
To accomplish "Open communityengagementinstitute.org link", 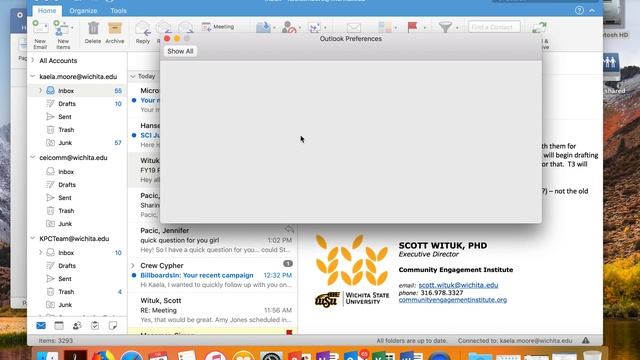I will pos(453,300).
